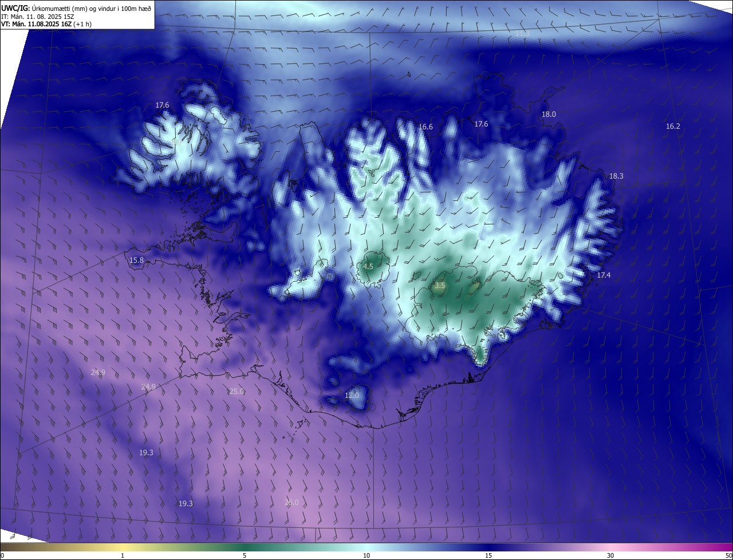733x560 pixels.
Task: Click the "3.5" glacier value
Action: [440, 285]
